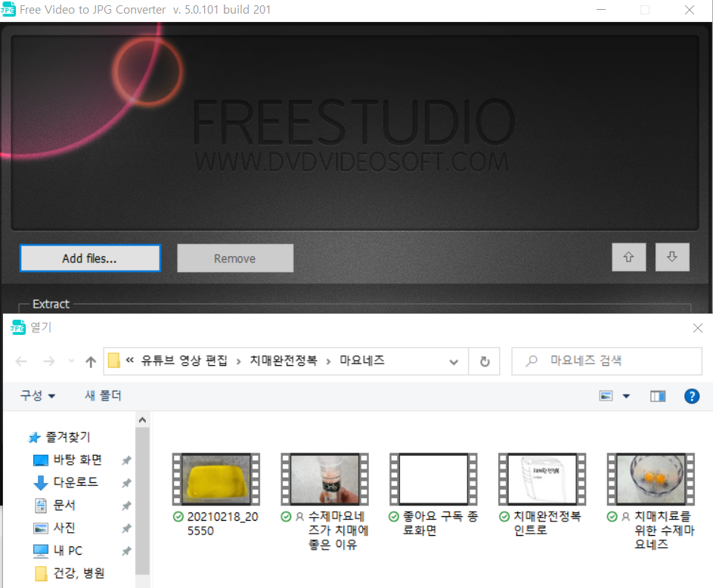Click the 마요네즈 검색 search field
Viewport: 713px width, 588px height.
tap(606, 361)
